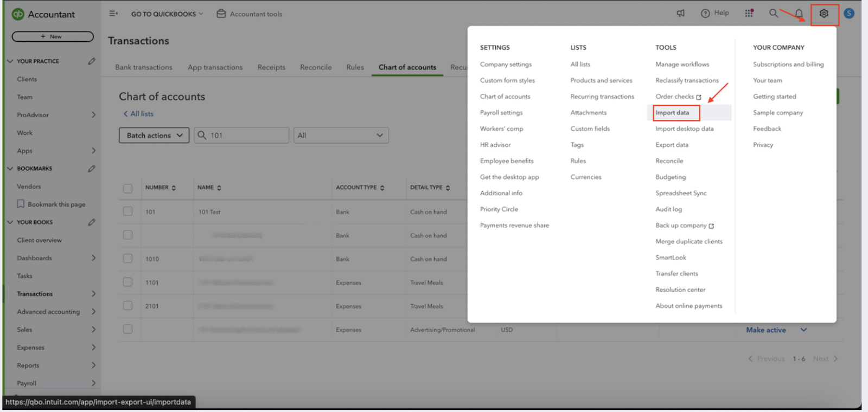Expand Advanced accounting chevron

[93, 312]
